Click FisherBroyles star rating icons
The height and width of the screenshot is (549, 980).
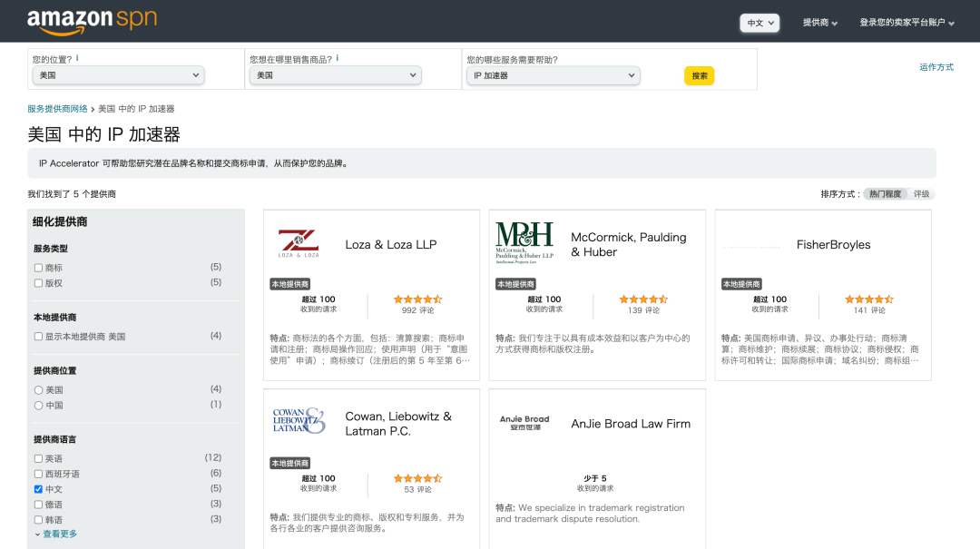point(868,299)
